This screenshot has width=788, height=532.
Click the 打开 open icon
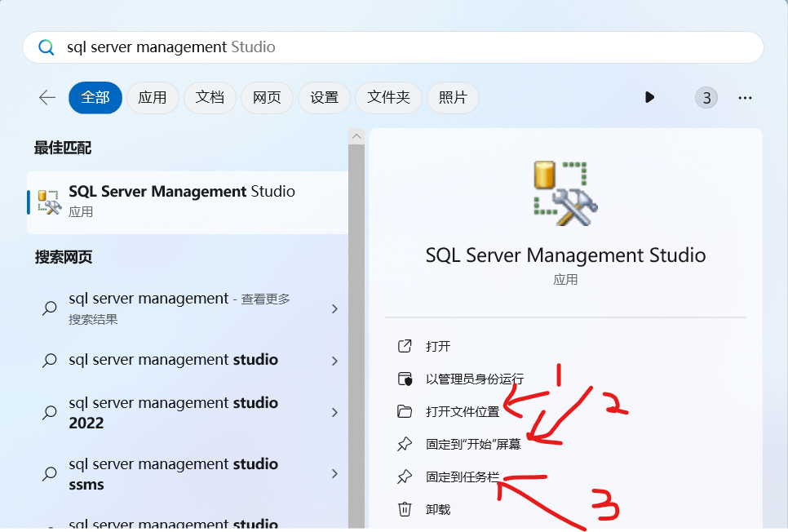coord(405,346)
